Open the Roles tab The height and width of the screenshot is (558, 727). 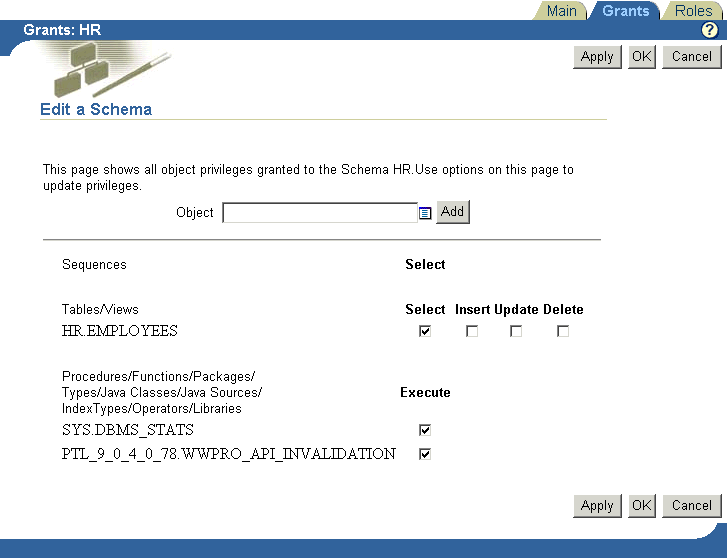693,11
